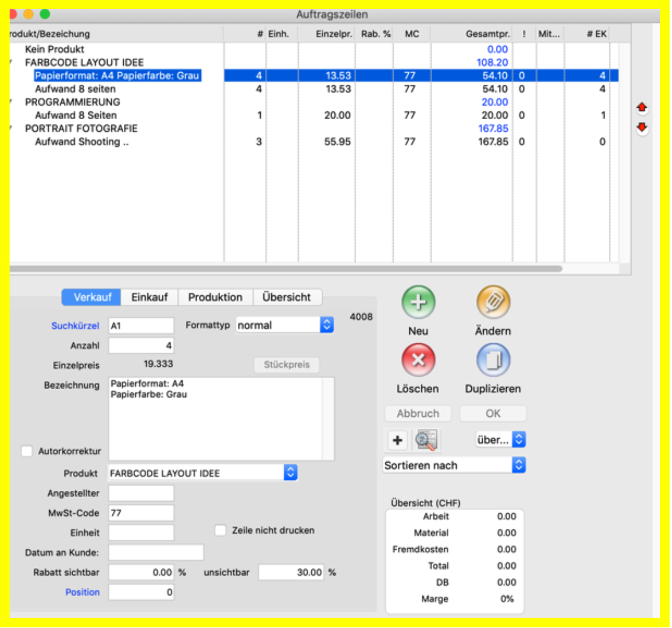672x628 pixels.
Task: Click the red move-up arrow icon
Action: tap(642, 108)
